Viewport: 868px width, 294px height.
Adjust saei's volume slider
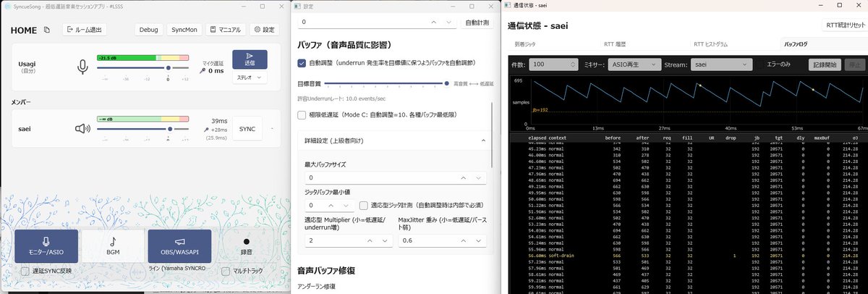click(142, 129)
